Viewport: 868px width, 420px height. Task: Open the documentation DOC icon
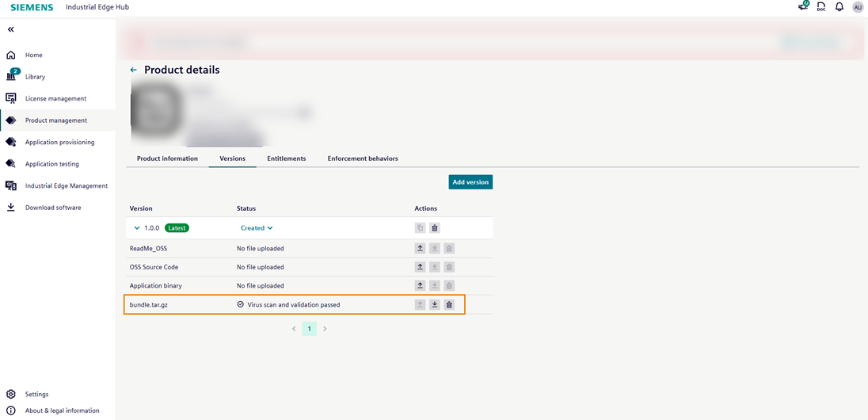(821, 7)
